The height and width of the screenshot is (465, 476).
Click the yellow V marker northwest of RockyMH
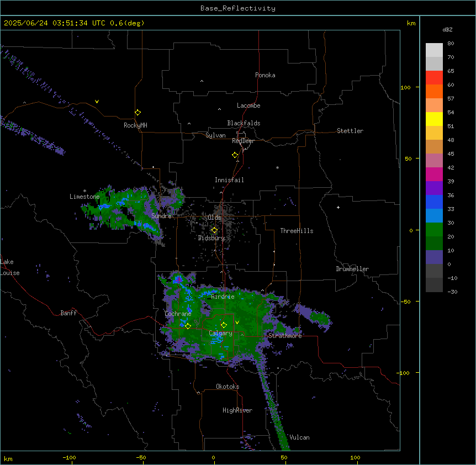pyautogui.click(x=97, y=102)
